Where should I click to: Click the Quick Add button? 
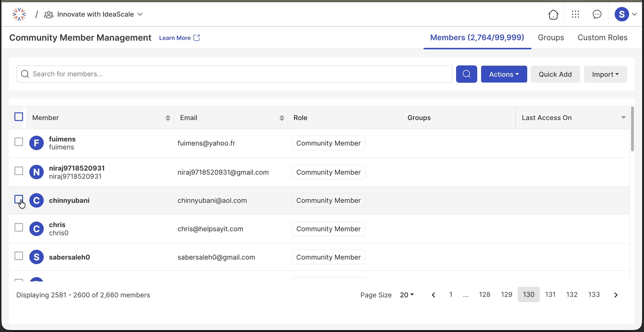pyautogui.click(x=555, y=74)
